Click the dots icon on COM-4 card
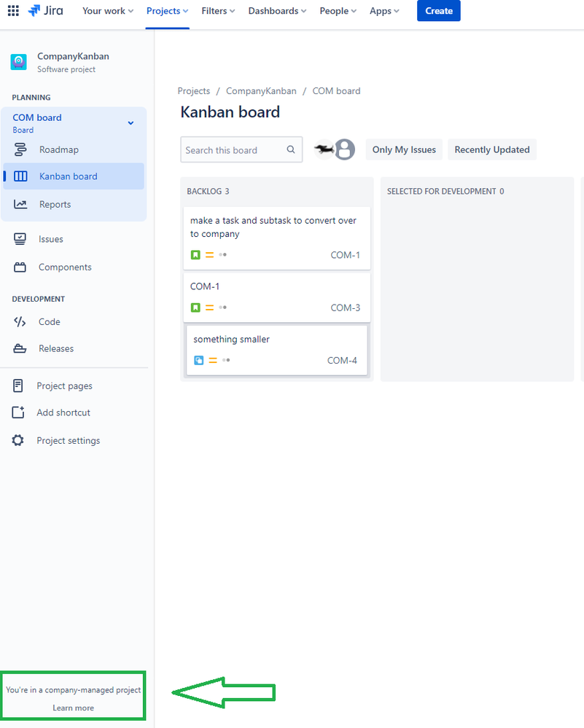 pos(226,360)
